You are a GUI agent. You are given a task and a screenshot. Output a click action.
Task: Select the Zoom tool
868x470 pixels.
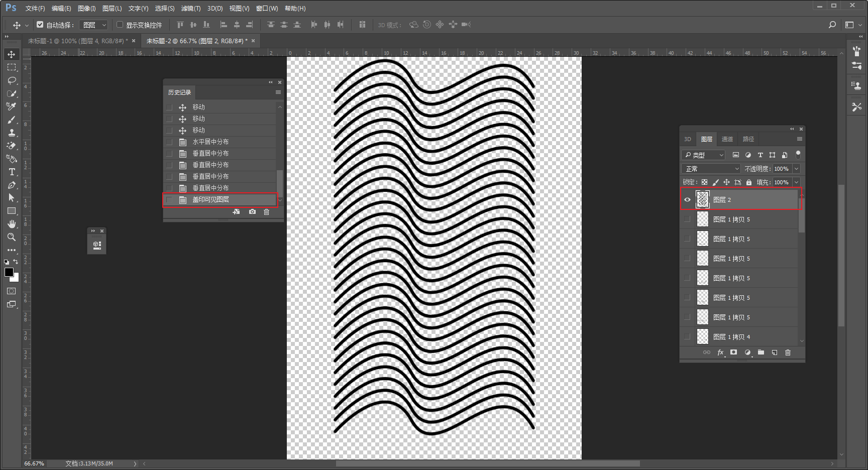(x=12, y=237)
